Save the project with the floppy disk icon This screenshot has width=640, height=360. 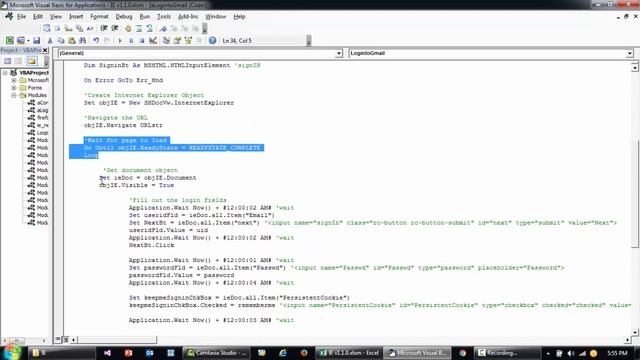point(36,40)
